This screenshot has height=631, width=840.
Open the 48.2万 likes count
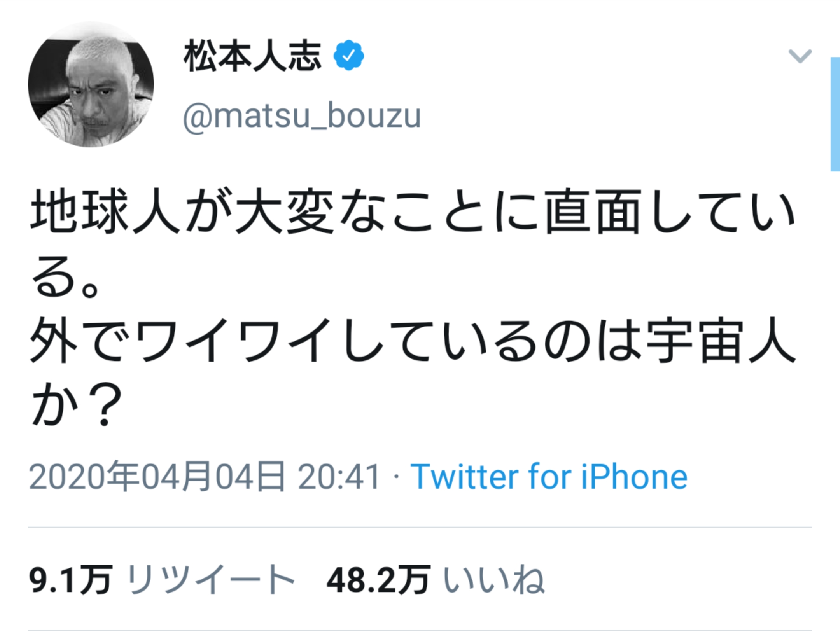pos(378,580)
